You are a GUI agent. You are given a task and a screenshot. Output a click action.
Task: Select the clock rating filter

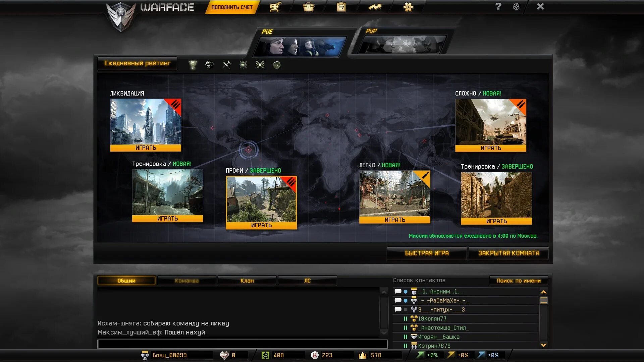277,65
